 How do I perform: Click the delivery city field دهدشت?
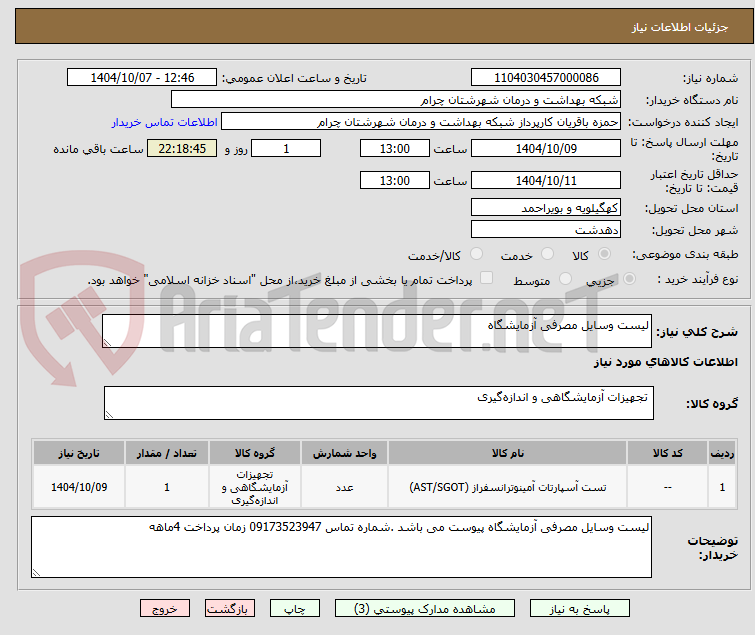click(x=546, y=230)
